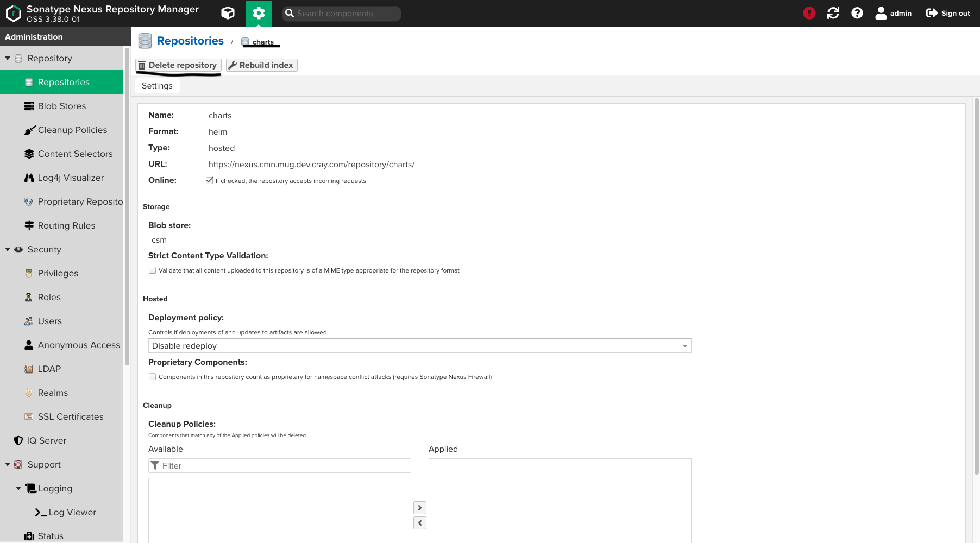
Task: Open Cleanup Policies in sidebar
Action: (x=61, y=130)
